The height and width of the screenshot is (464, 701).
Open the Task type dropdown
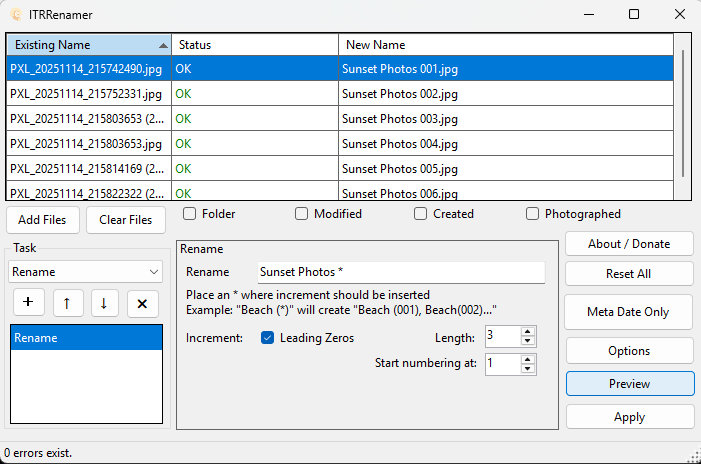point(85,272)
